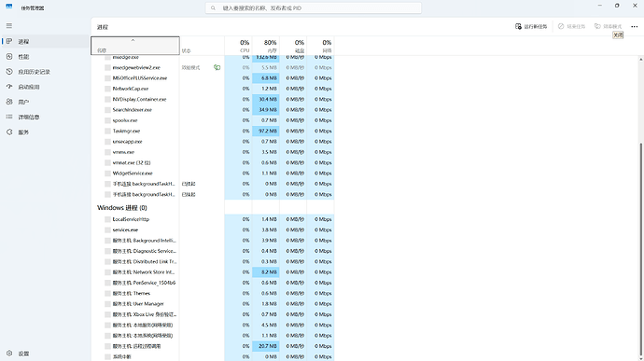Image resolution: width=644 pixels, height=361 pixels.
Task: Click the 30.4 MB memory cell
Action: click(x=266, y=100)
